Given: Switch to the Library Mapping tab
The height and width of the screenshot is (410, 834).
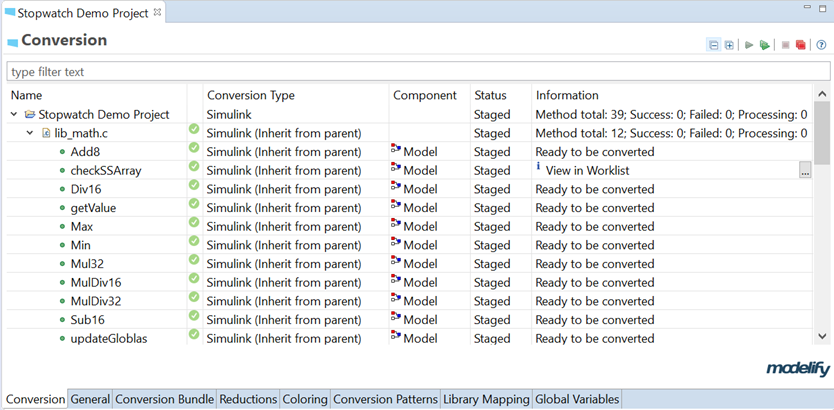Looking at the screenshot, I should click(x=487, y=399).
